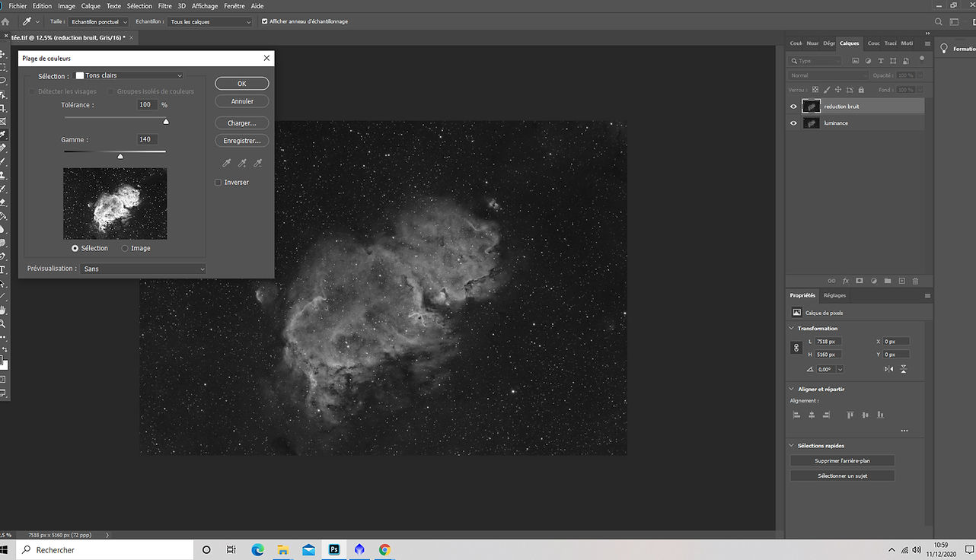Click the lock image pixels brush icon
Viewport: 976px width, 560px height.
(827, 90)
